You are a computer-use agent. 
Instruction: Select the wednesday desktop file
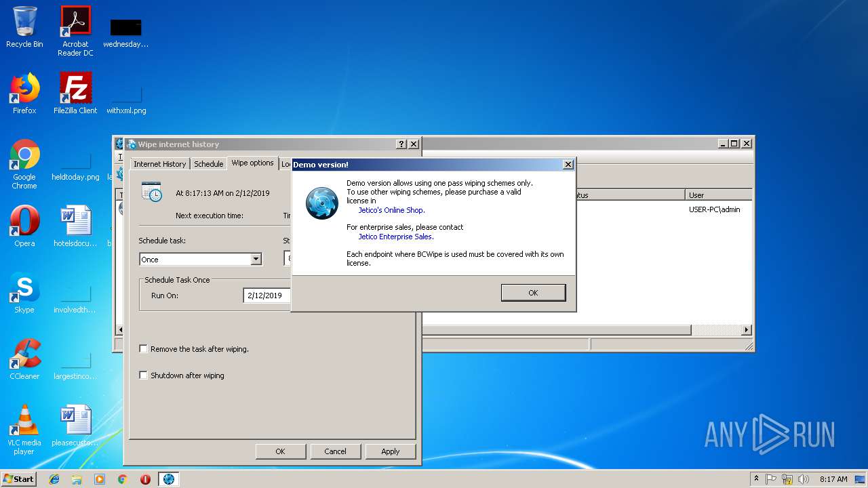pyautogui.click(x=125, y=32)
